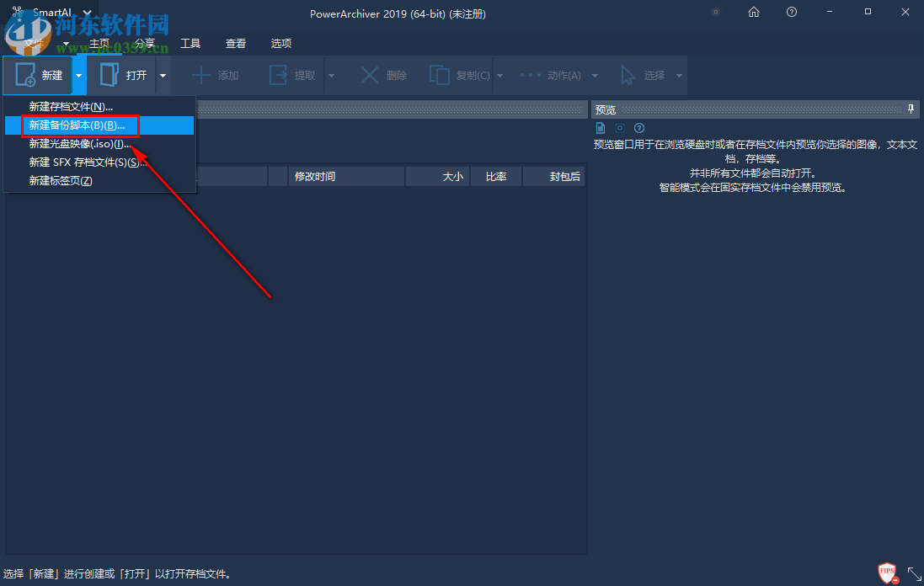924x586 pixels.
Task: Choose 新建光盘映像(.iso) menu entry
Action: 80,143
